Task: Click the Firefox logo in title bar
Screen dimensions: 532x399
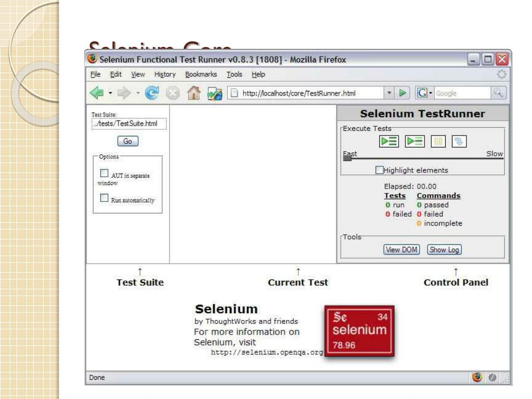Action: [x=92, y=59]
